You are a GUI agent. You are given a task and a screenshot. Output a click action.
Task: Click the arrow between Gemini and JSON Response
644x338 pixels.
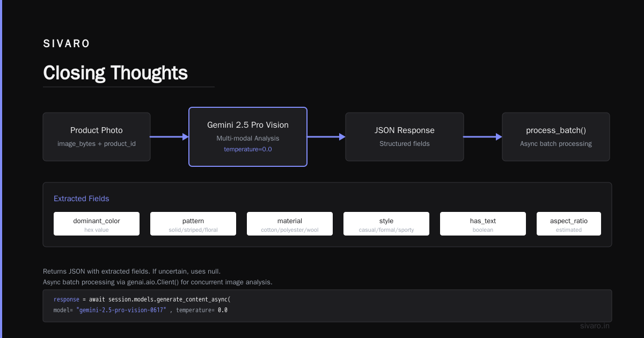point(326,137)
